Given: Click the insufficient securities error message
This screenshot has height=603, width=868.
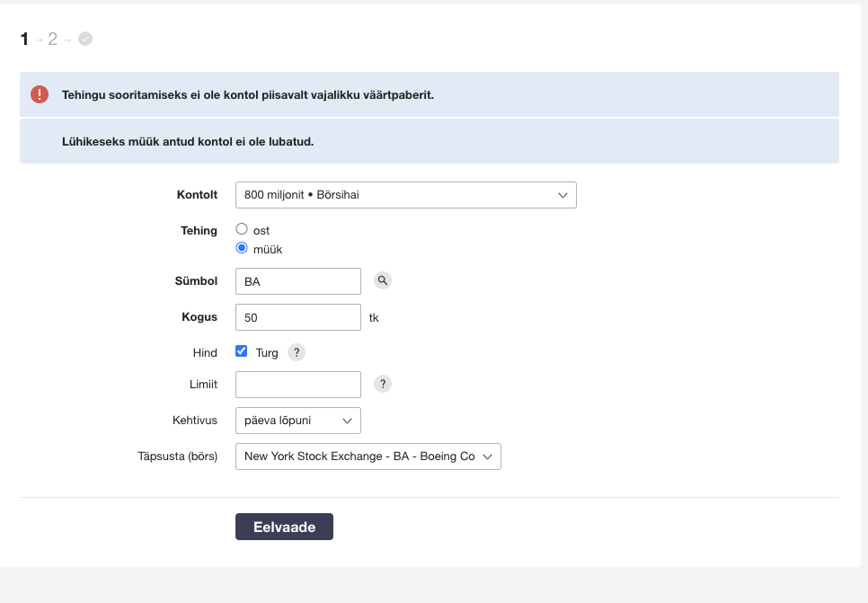Looking at the screenshot, I should (x=247, y=95).
